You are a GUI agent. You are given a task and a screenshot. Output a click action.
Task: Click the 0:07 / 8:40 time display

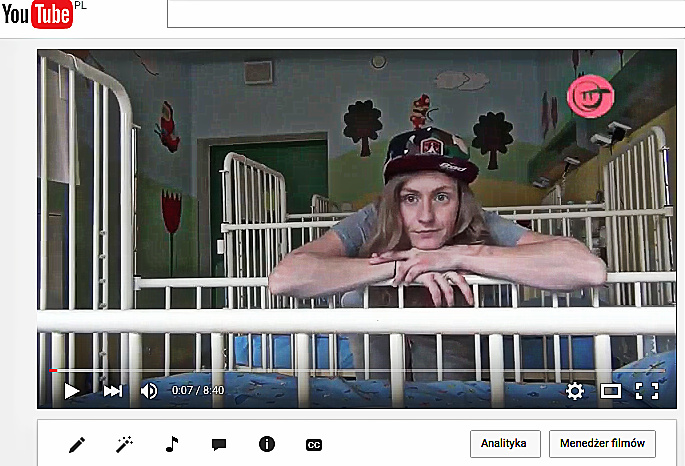pos(196,391)
